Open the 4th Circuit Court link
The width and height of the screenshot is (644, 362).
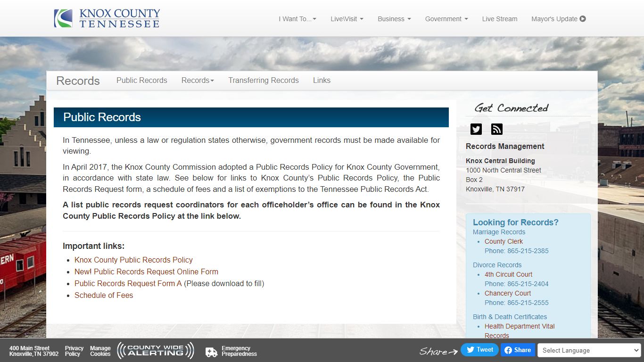point(508,274)
